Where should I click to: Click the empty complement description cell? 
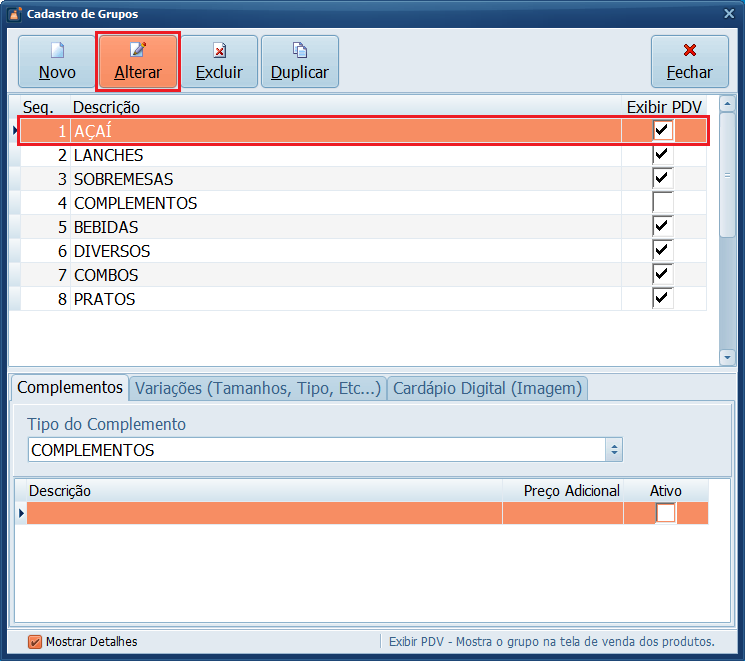(x=264, y=513)
